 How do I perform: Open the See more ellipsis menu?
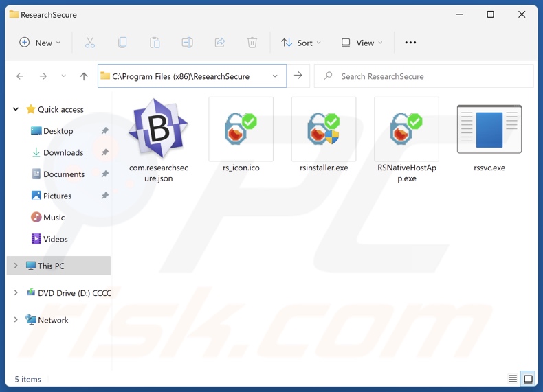410,43
